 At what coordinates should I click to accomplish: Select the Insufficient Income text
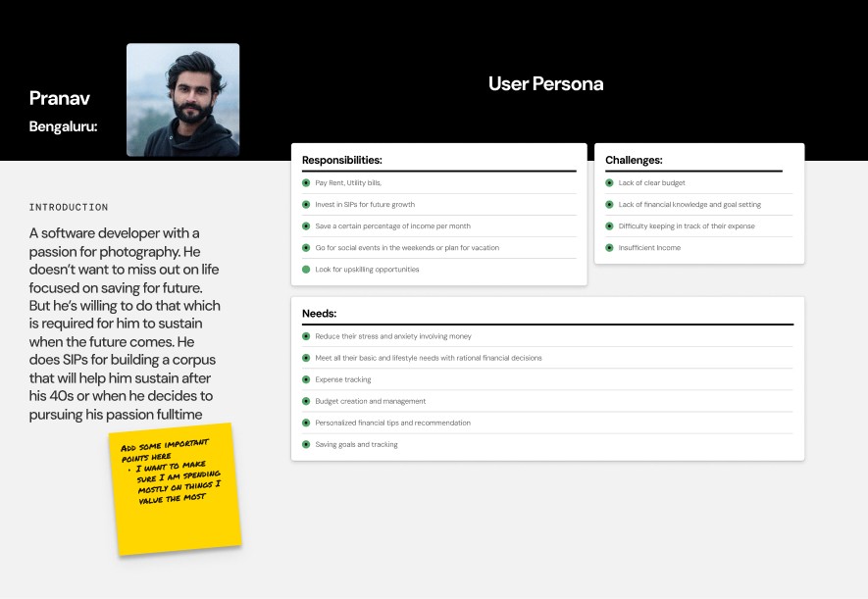[649, 248]
